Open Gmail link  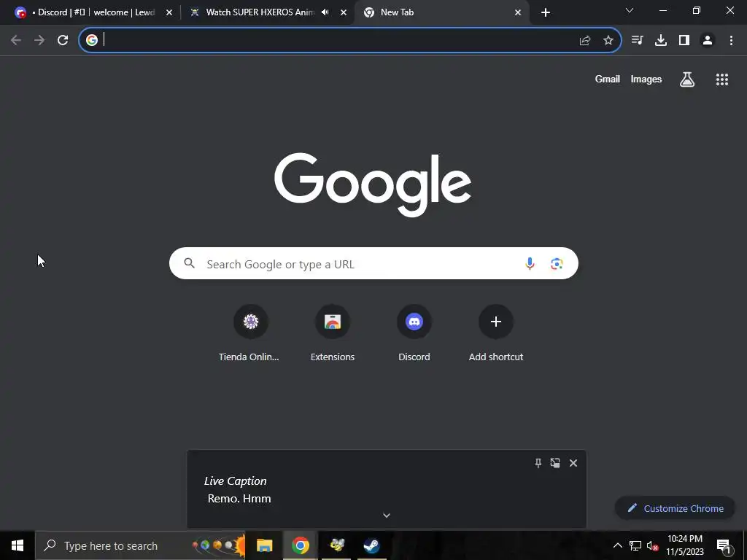pos(607,79)
